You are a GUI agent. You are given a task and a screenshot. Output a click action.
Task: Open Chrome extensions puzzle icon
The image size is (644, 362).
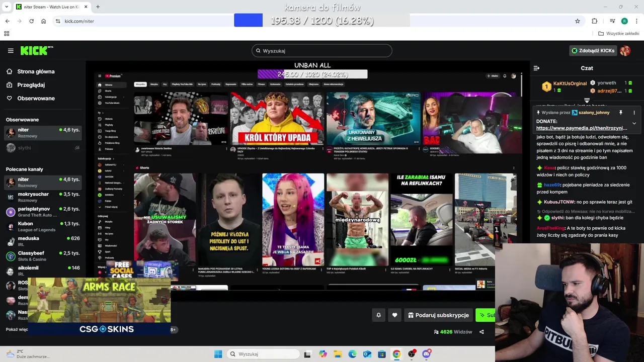pos(595,21)
